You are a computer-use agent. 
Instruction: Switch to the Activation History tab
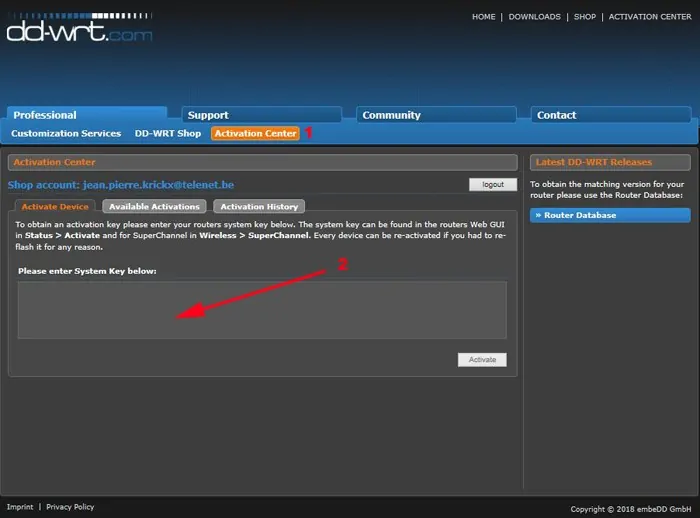tap(259, 206)
